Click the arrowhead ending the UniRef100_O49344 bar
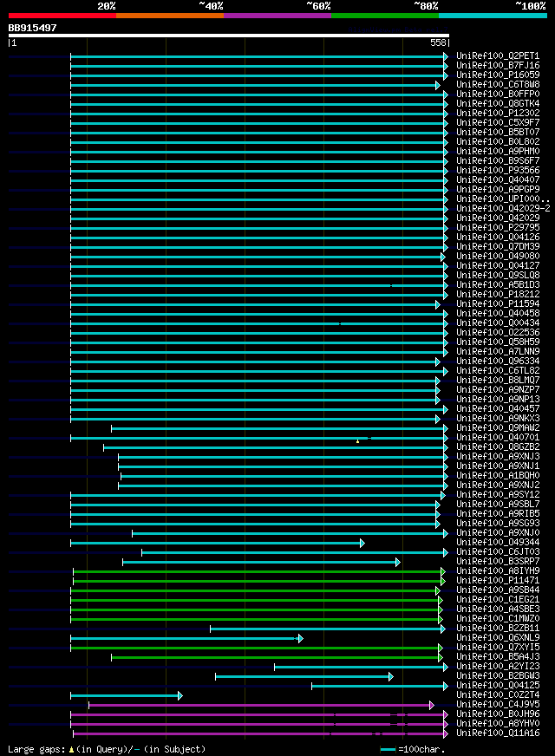This screenshot has width=555, height=756. click(362, 544)
